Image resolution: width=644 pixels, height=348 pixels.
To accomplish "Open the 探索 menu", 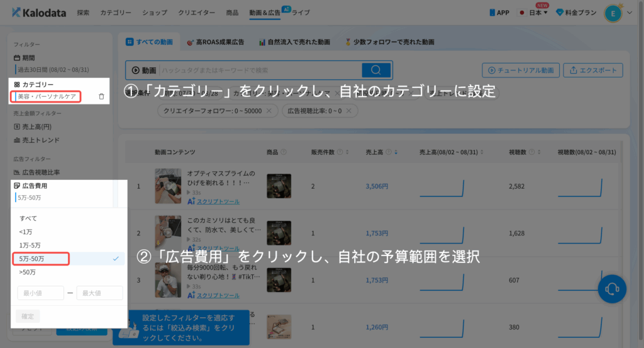I will coord(83,13).
